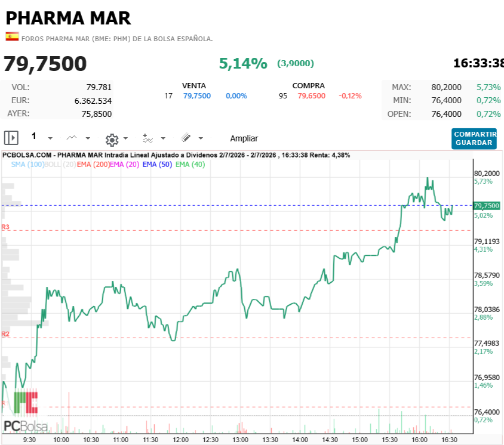This screenshot has width=504, height=445.
Task: Click the 76,9580 price axis label
Action: click(487, 377)
